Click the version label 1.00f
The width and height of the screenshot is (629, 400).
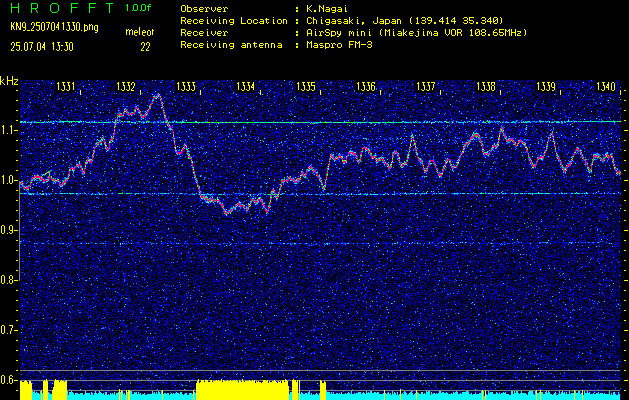[136, 8]
